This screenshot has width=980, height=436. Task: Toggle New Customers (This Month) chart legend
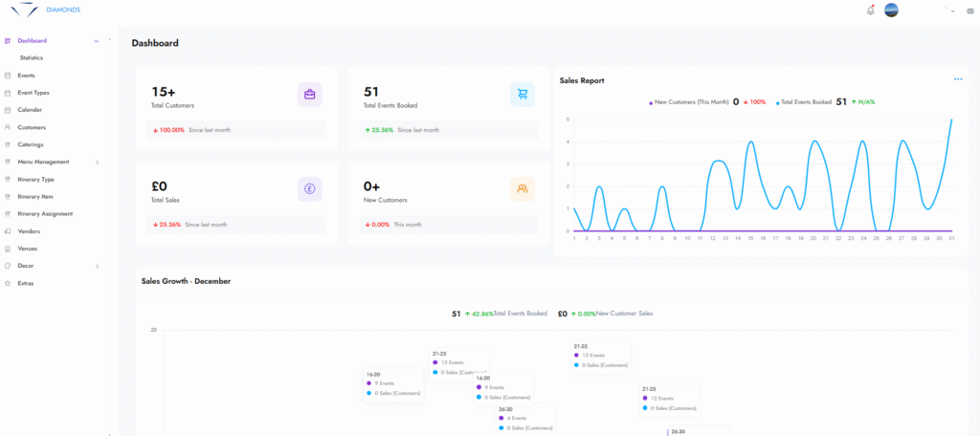point(690,101)
